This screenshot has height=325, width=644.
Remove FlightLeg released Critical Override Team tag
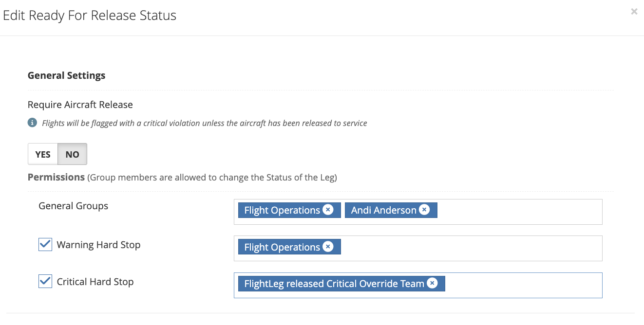point(432,283)
